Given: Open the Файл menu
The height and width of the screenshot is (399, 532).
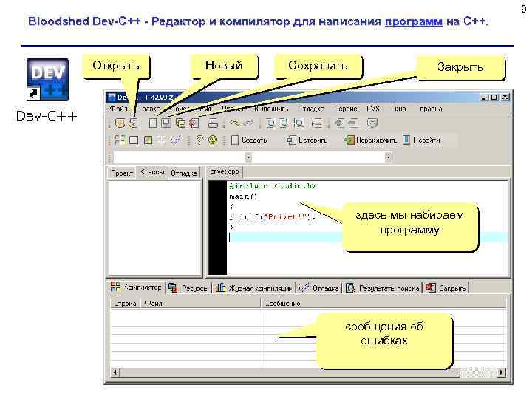Looking at the screenshot, I should [118, 109].
